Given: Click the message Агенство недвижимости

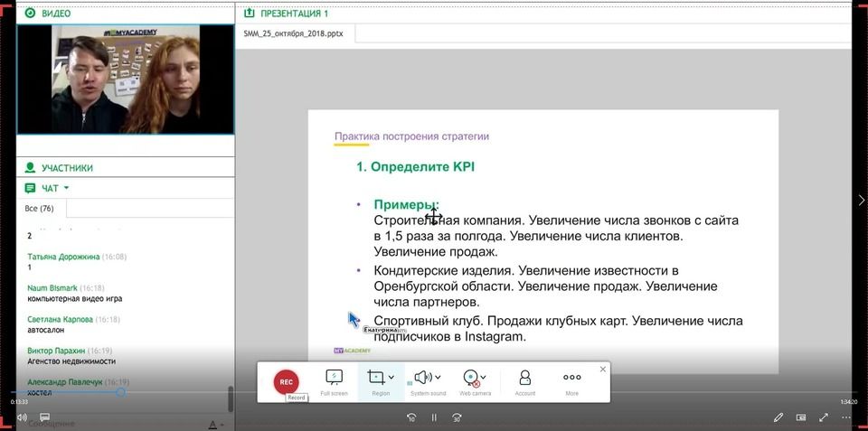Looking at the screenshot, I should coord(71,361).
